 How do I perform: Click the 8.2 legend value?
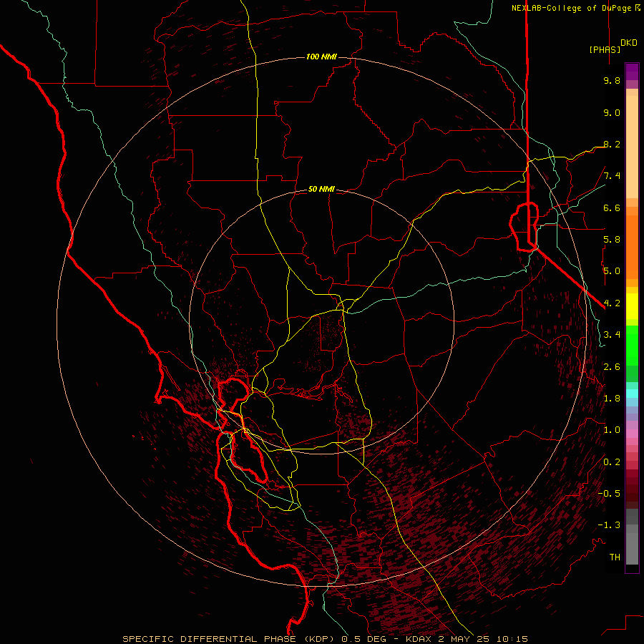tap(612, 144)
